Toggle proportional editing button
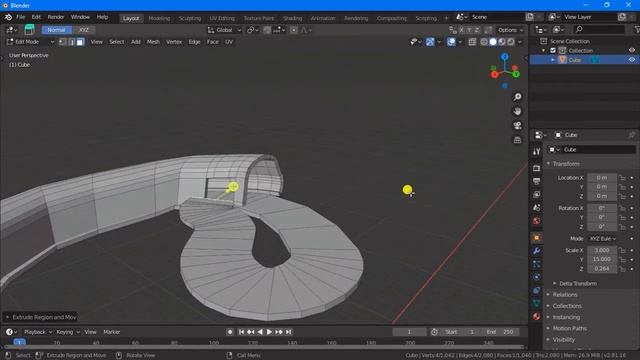640x360 pixels. [x=293, y=30]
